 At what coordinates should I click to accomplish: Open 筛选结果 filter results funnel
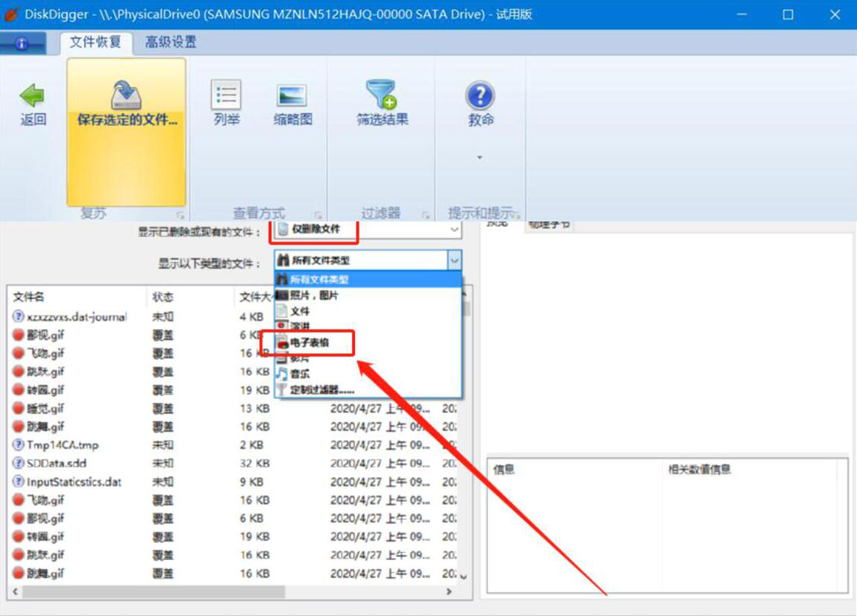pyautogui.click(x=382, y=104)
